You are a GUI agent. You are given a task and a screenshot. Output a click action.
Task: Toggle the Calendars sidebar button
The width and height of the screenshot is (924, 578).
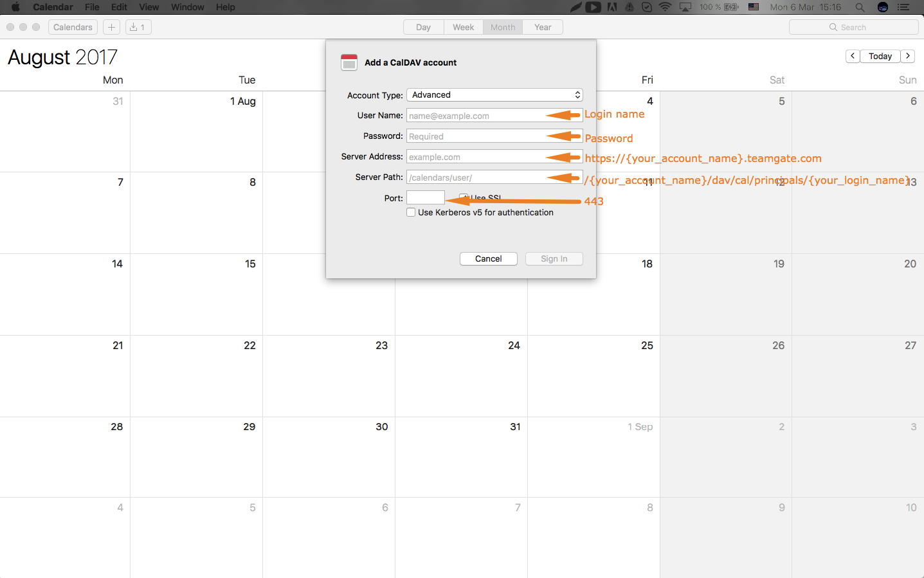coord(73,27)
